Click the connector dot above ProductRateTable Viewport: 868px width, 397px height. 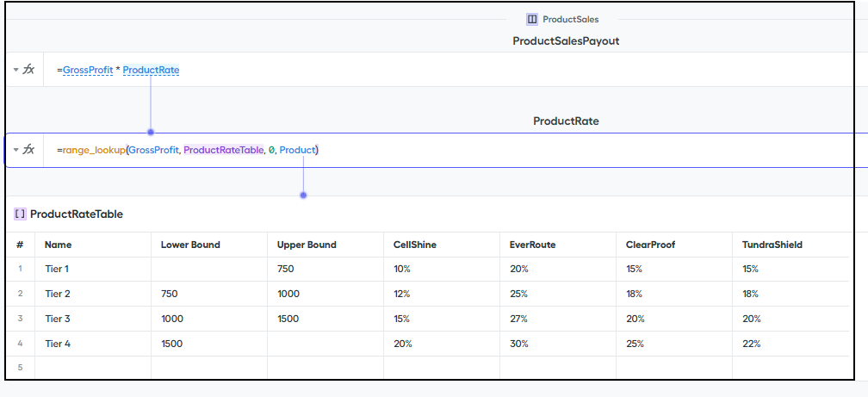pyautogui.click(x=303, y=195)
